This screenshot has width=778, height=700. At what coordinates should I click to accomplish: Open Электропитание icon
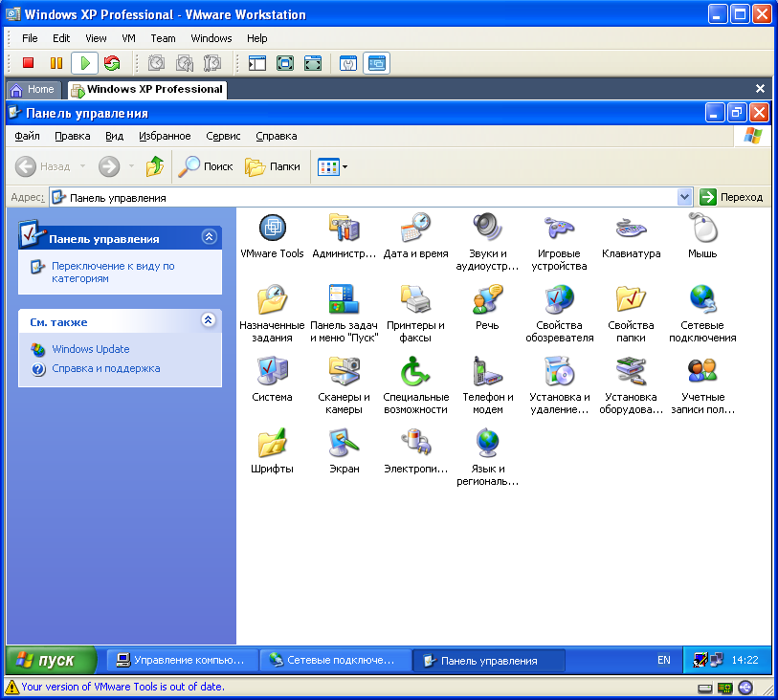415,451
